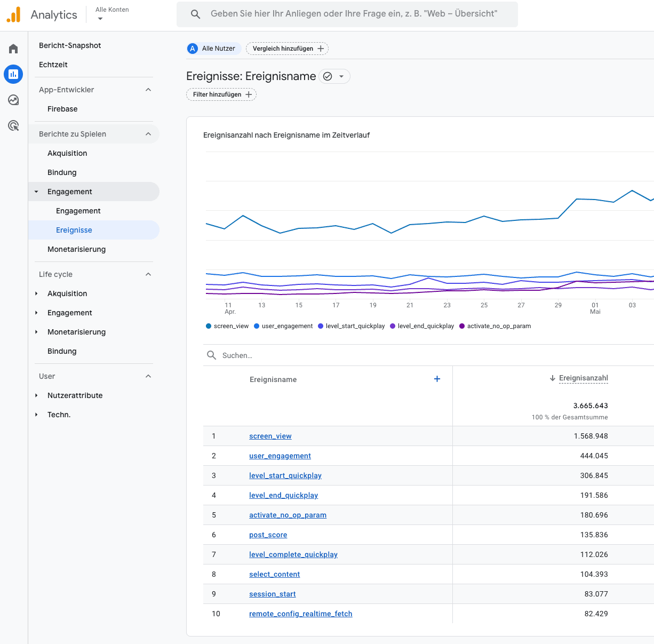Open the Explore icon in sidebar

[13, 100]
